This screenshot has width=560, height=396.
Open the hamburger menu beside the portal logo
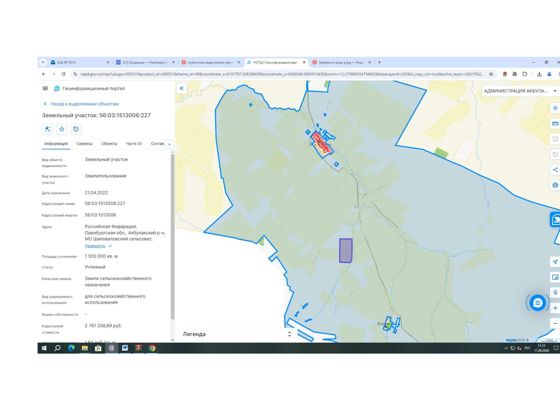(45, 88)
